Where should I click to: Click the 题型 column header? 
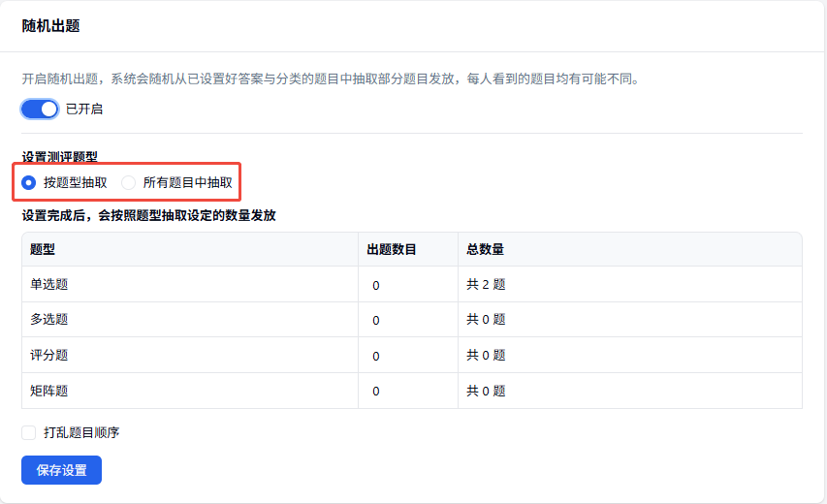43,249
